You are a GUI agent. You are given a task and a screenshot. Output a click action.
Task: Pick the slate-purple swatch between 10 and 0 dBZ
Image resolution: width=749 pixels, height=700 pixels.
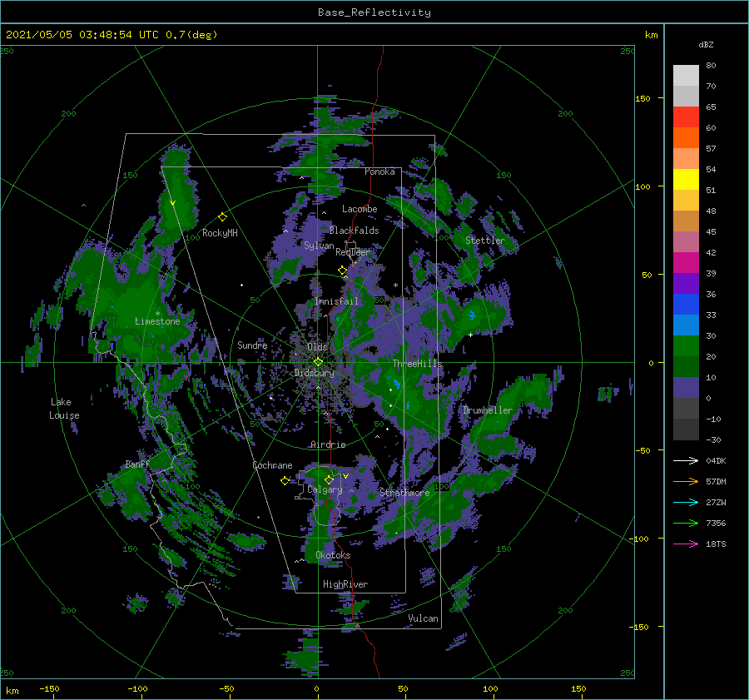click(x=686, y=388)
